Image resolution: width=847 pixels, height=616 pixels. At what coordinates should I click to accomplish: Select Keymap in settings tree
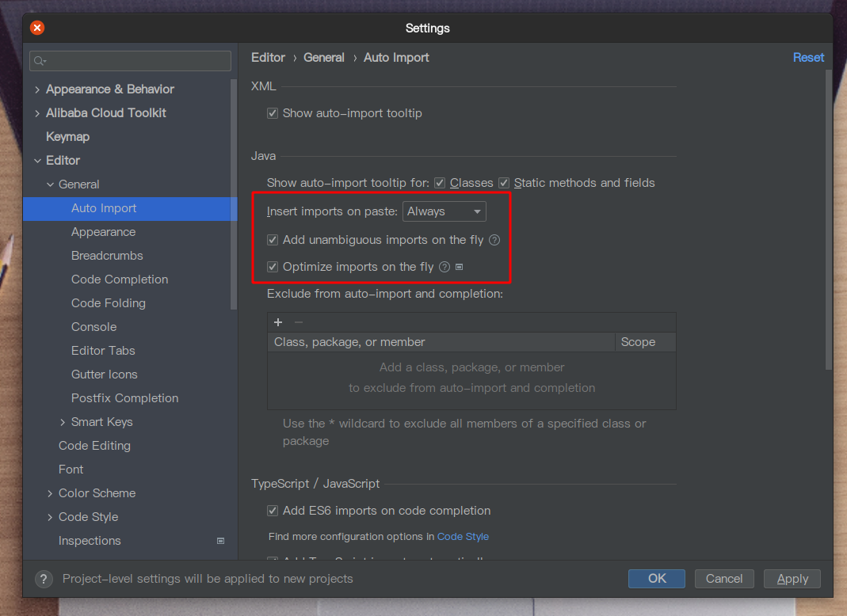(67, 137)
